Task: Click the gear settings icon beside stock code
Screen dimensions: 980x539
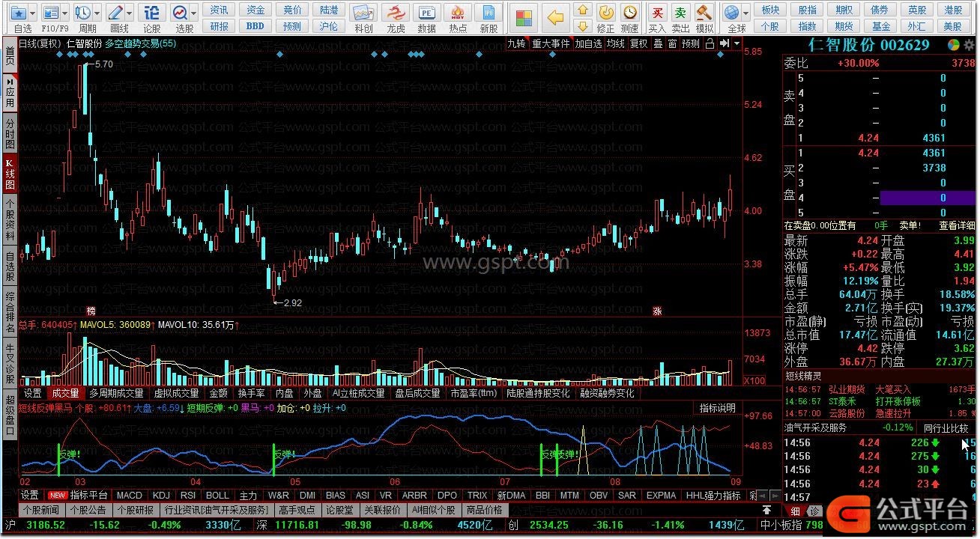Action: (969, 44)
